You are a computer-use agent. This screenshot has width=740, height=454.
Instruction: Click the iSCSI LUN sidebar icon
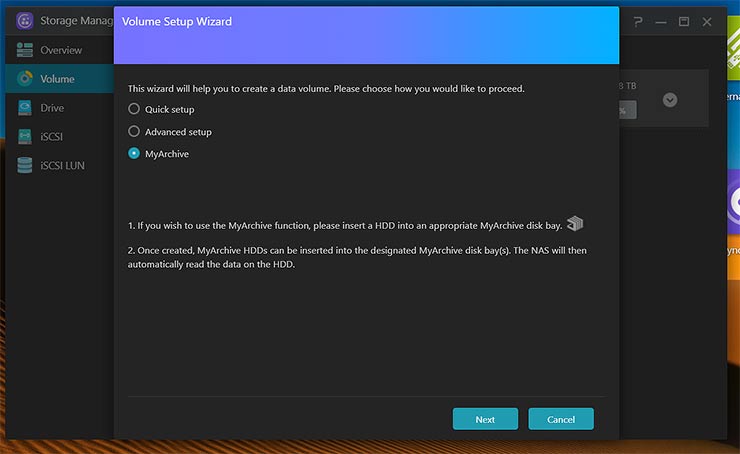point(25,165)
